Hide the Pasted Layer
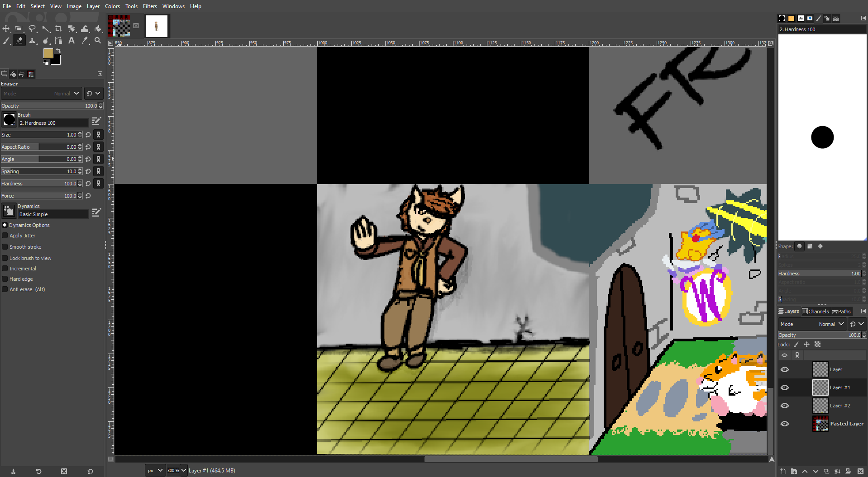This screenshot has width=868, height=477. coord(785,424)
